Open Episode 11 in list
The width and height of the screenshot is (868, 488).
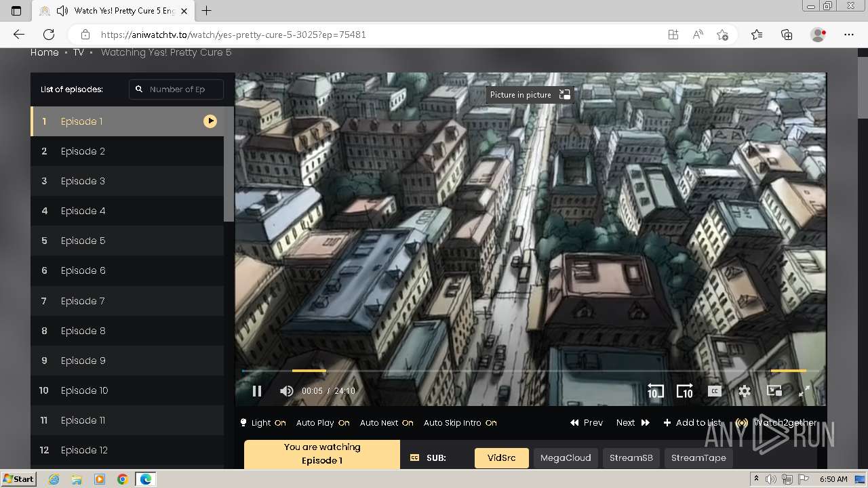(x=127, y=420)
